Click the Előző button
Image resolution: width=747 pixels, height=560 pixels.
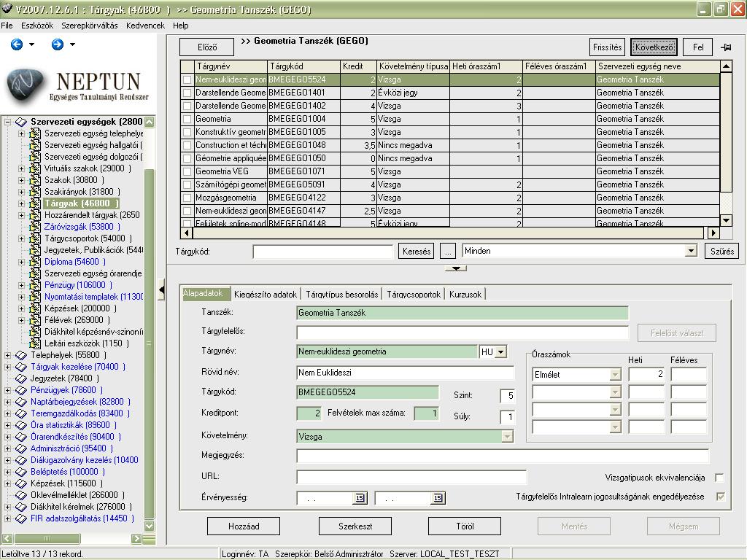[206, 47]
